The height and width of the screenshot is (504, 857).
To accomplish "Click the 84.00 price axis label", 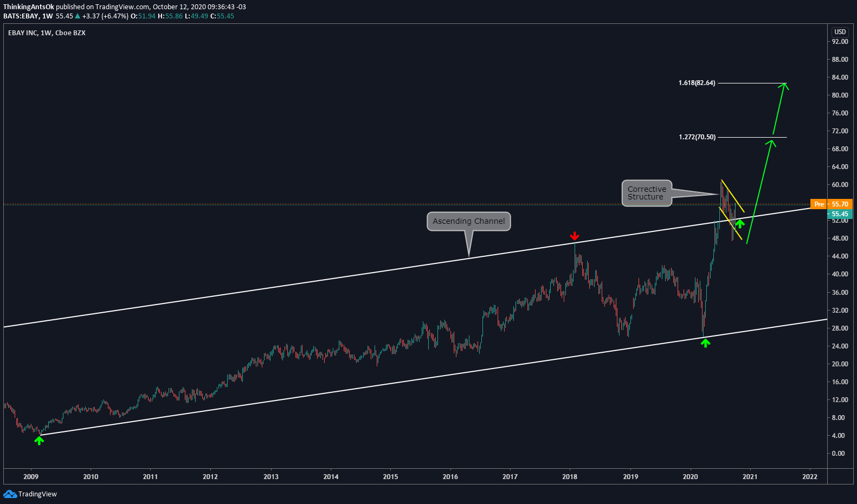I will point(840,77).
